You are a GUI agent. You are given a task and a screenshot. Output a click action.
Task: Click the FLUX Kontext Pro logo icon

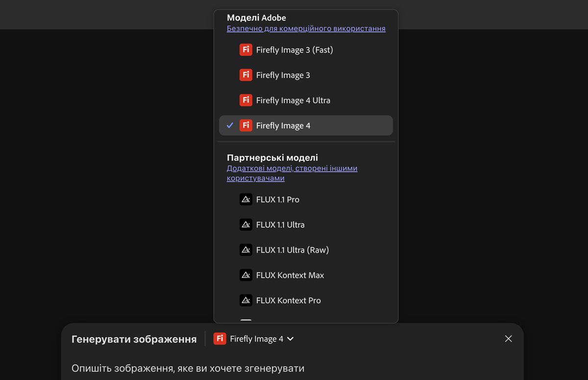tap(245, 301)
